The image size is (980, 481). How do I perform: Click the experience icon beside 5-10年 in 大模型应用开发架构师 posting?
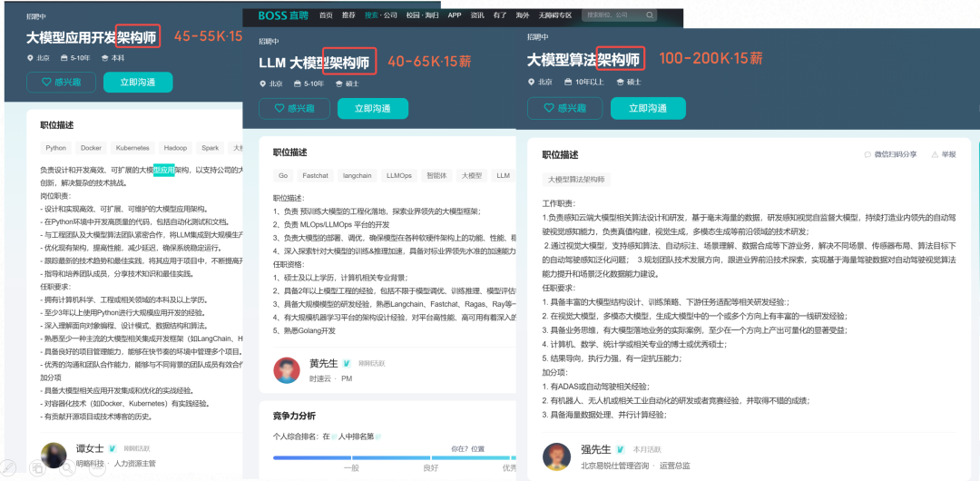tap(64, 58)
